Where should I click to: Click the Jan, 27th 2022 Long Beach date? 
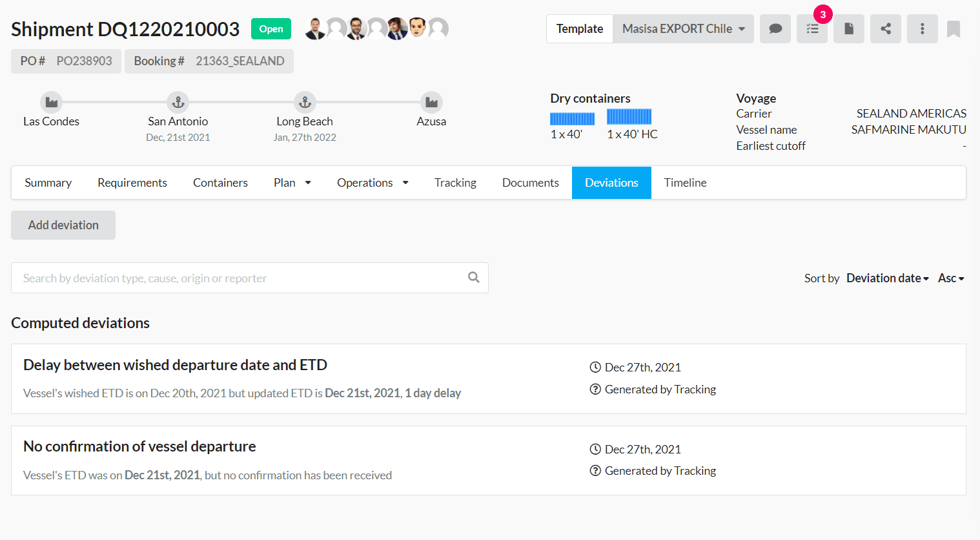(x=305, y=137)
